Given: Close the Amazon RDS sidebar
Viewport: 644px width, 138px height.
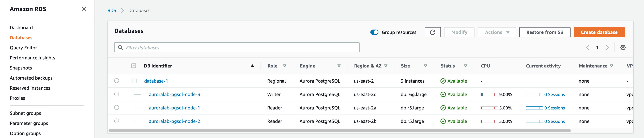Looking at the screenshot, I should pyautogui.click(x=84, y=9).
